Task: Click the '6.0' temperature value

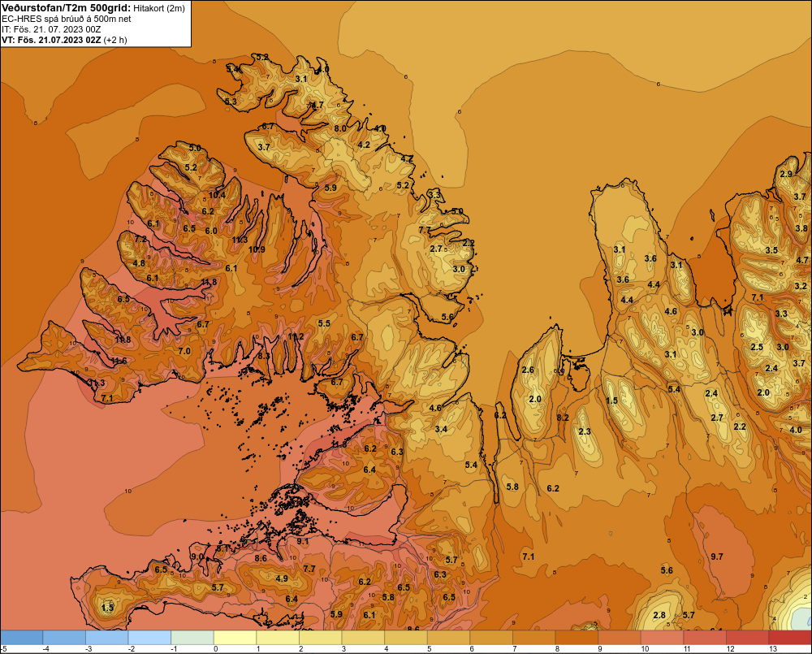Action: tap(211, 231)
